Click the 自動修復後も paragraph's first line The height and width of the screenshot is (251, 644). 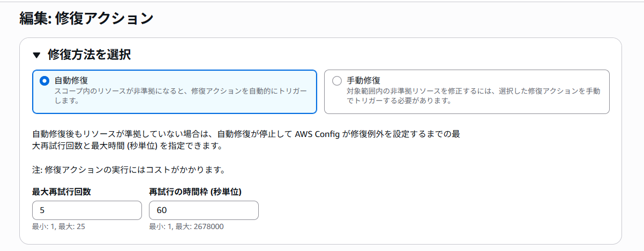[246, 134]
